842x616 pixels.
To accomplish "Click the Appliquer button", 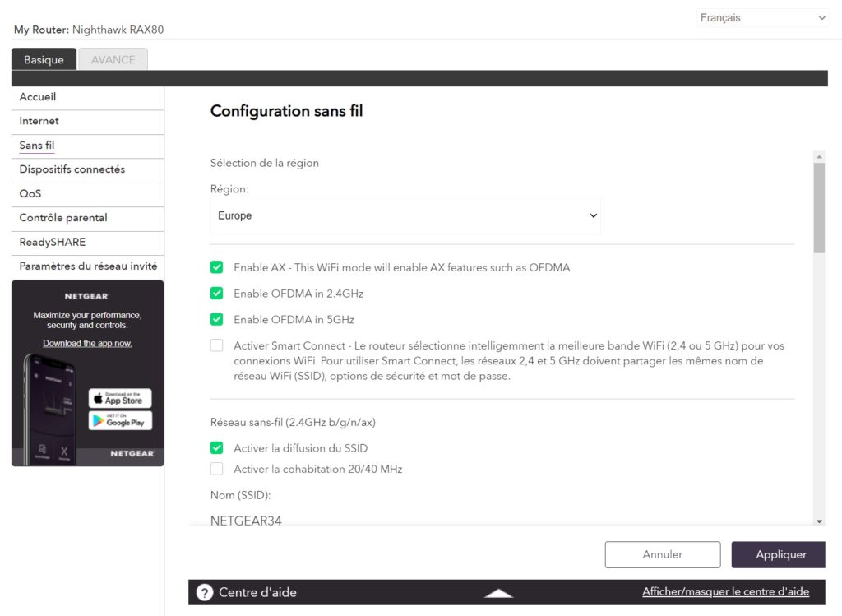I will pos(778,555).
